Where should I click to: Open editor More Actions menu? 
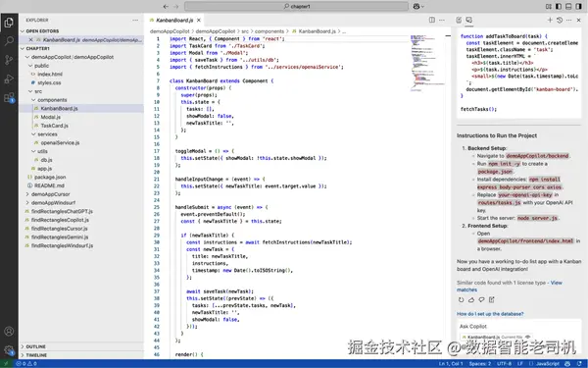point(442,20)
